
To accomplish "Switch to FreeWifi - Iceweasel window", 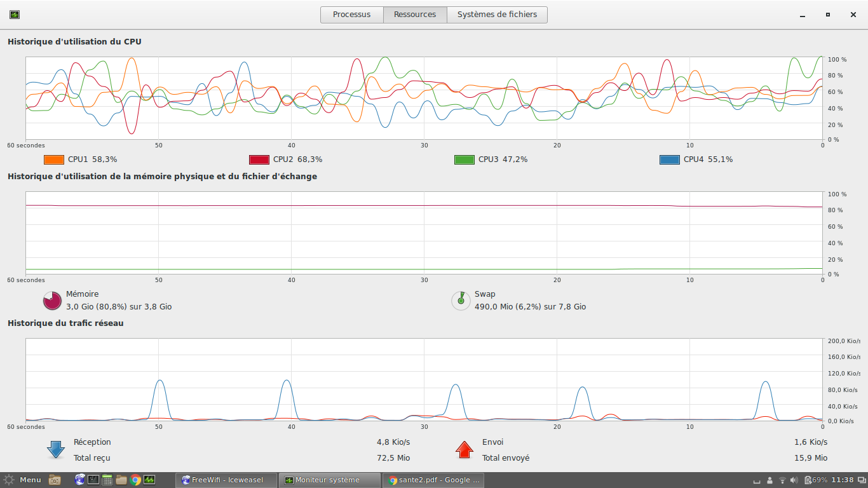I will pyautogui.click(x=226, y=480).
